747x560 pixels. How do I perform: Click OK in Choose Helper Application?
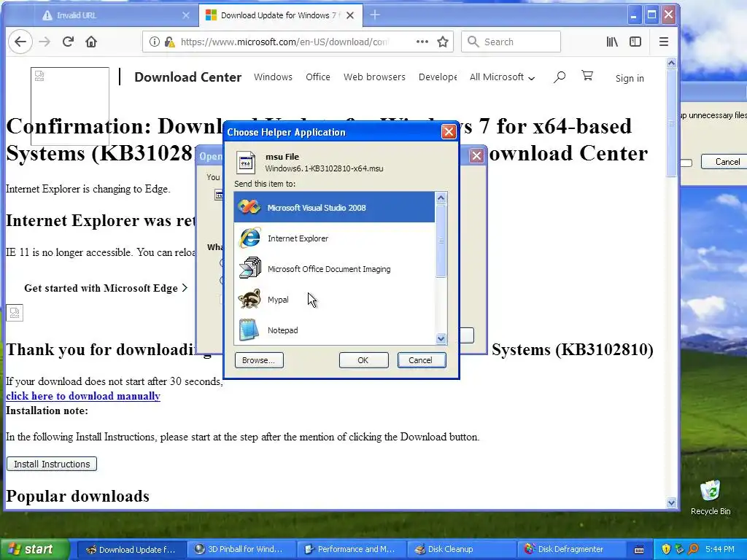point(363,360)
